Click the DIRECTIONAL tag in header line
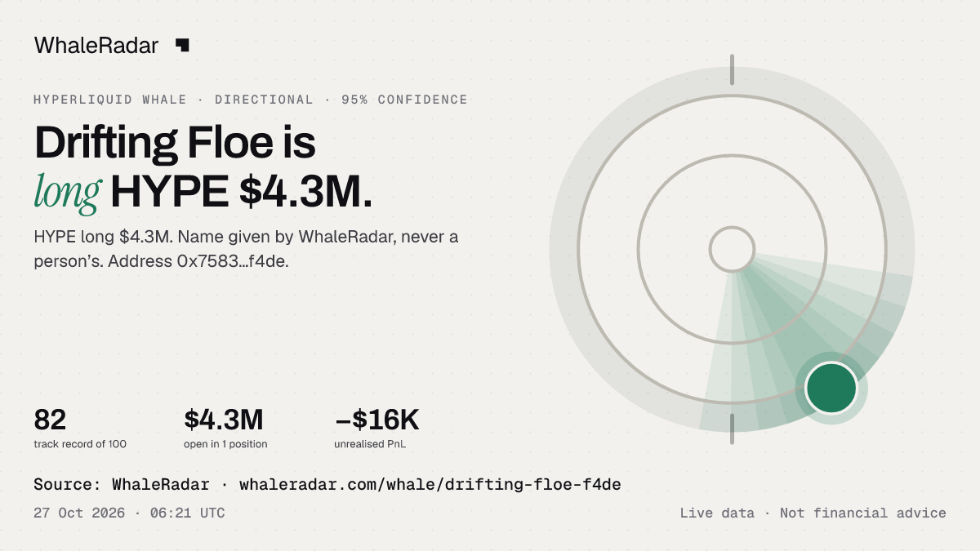Image resolution: width=980 pixels, height=551 pixels. 264,100
